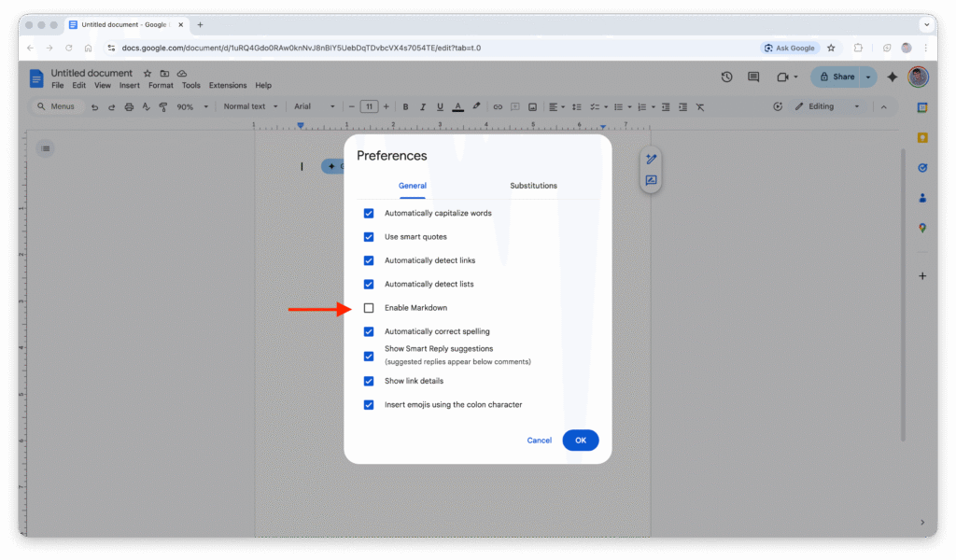Uncheck Show link details

tap(369, 381)
